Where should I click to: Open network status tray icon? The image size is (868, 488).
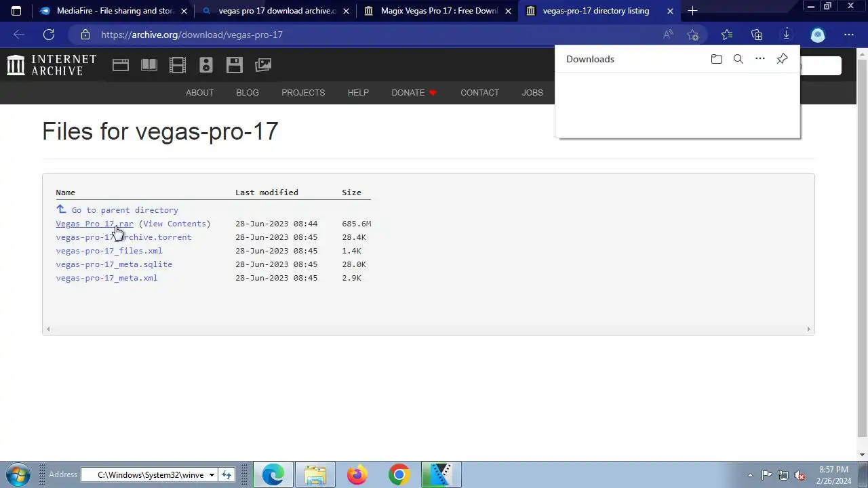coord(783,475)
